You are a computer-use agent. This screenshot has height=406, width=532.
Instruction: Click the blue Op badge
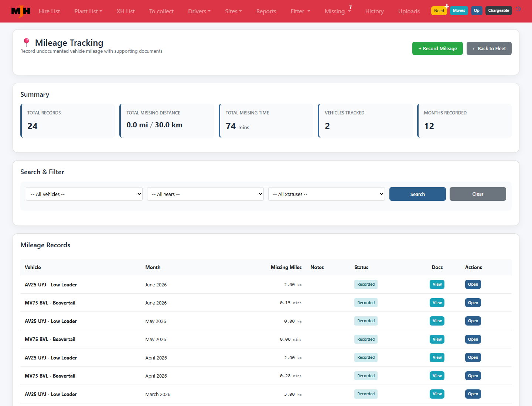tap(477, 10)
